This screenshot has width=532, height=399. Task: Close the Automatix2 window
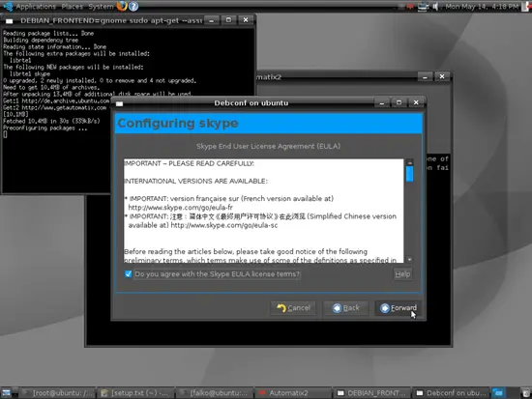tap(442, 76)
